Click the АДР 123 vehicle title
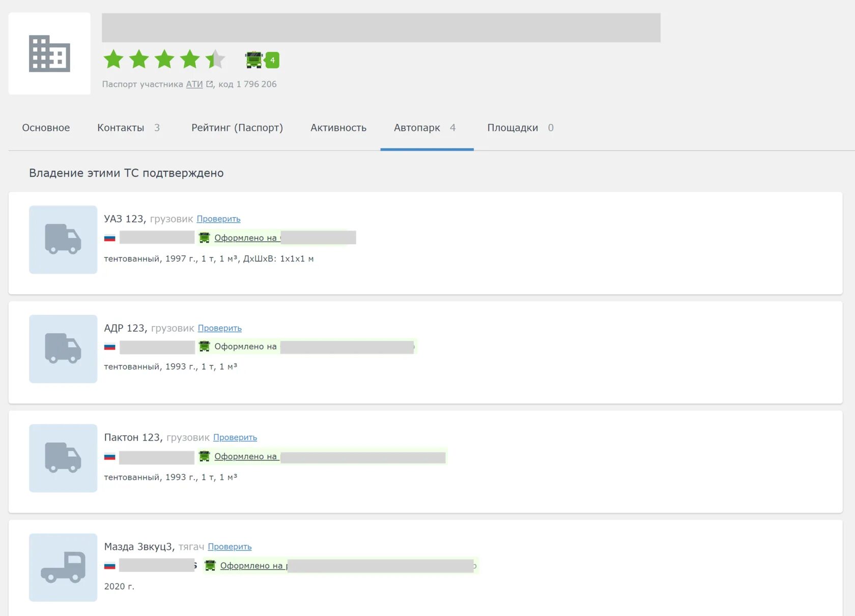 (x=126, y=328)
